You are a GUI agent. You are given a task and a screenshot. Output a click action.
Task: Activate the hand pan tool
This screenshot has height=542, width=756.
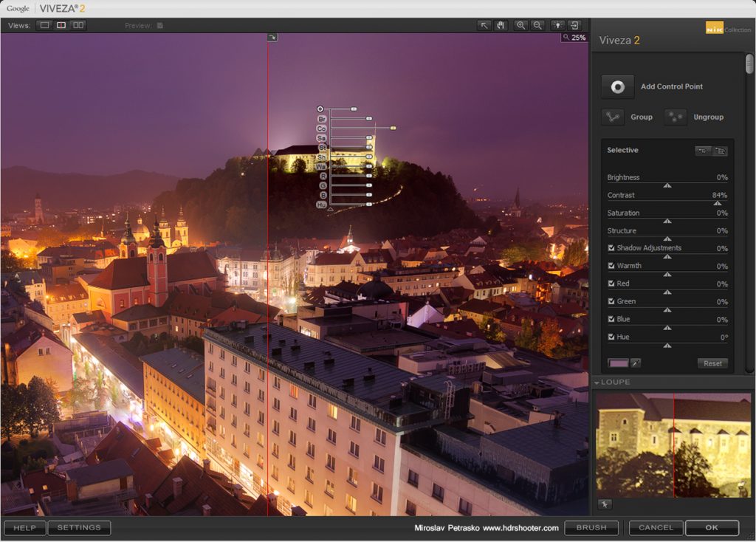(x=501, y=25)
